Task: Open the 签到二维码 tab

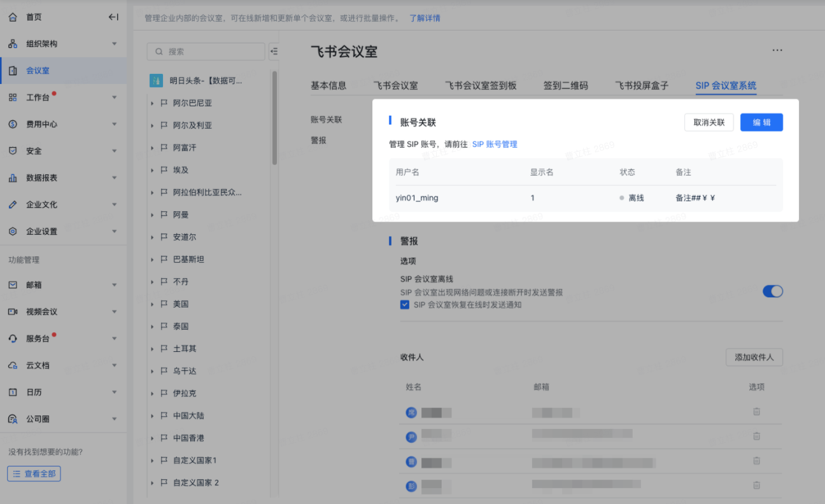Action: tap(566, 85)
